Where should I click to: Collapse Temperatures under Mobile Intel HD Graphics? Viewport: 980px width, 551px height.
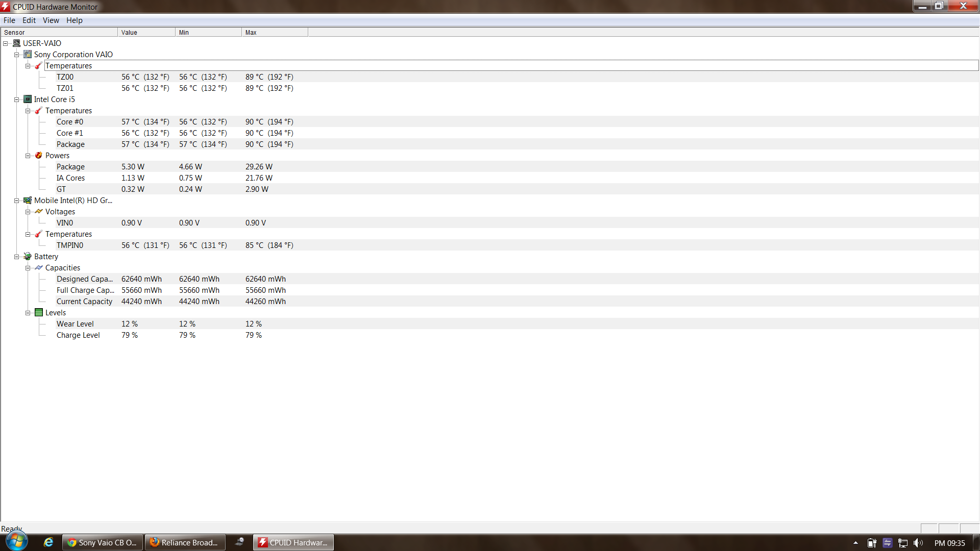point(28,234)
